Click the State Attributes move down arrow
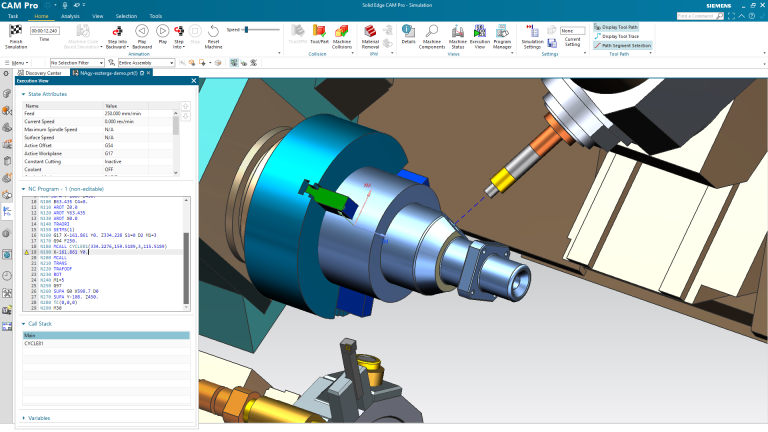This screenshot has width=768, height=432. click(186, 117)
